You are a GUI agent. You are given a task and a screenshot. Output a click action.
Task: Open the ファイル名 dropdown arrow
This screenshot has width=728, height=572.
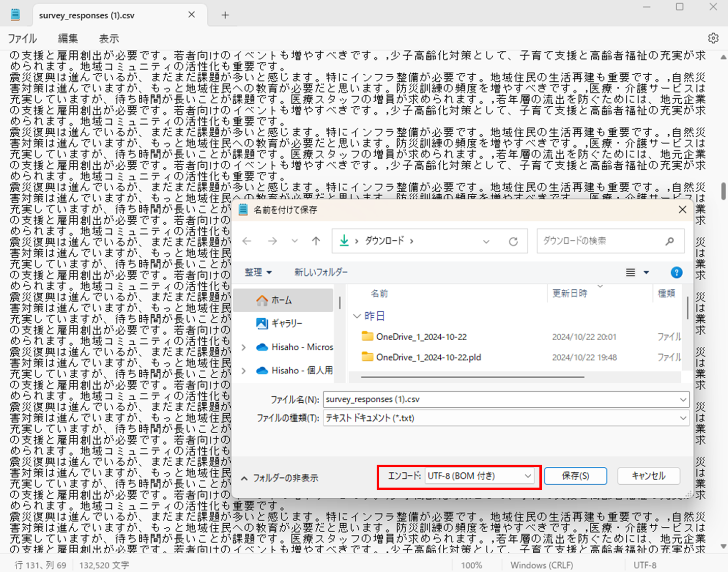(683, 400)
